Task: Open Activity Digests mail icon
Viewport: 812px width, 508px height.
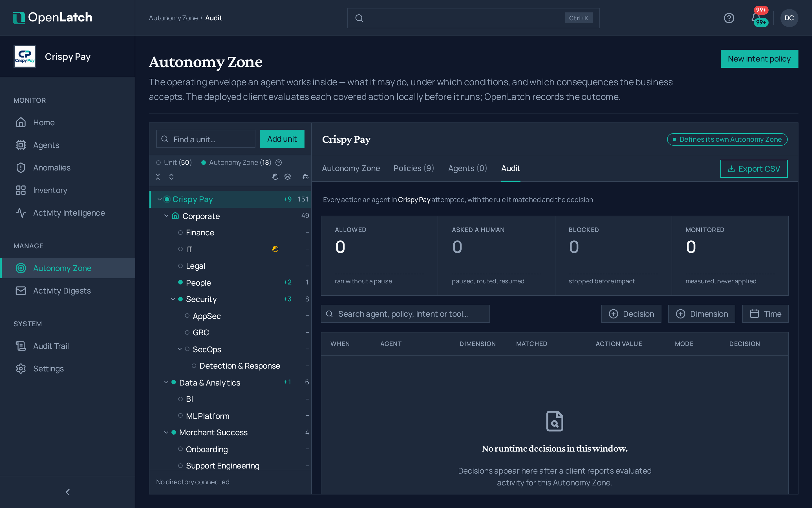Action: pyautogui.click(x=21, y=291)
